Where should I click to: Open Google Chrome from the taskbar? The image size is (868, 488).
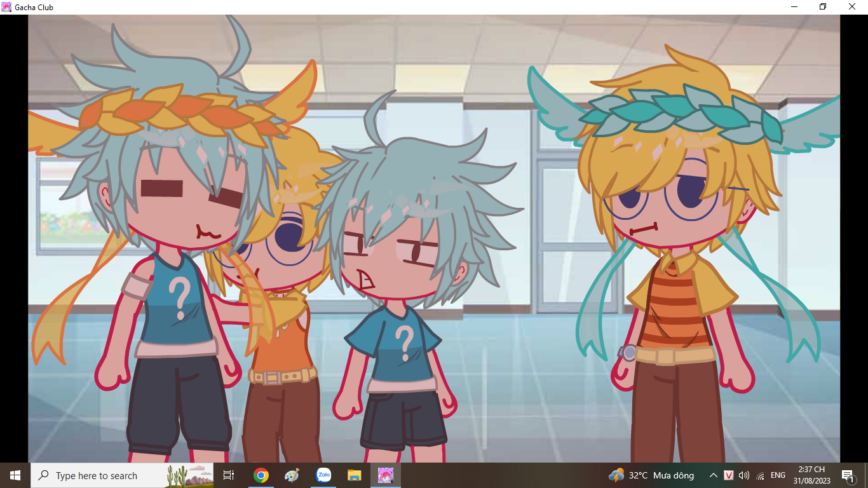pyautogui.click(x=261, y=475)
